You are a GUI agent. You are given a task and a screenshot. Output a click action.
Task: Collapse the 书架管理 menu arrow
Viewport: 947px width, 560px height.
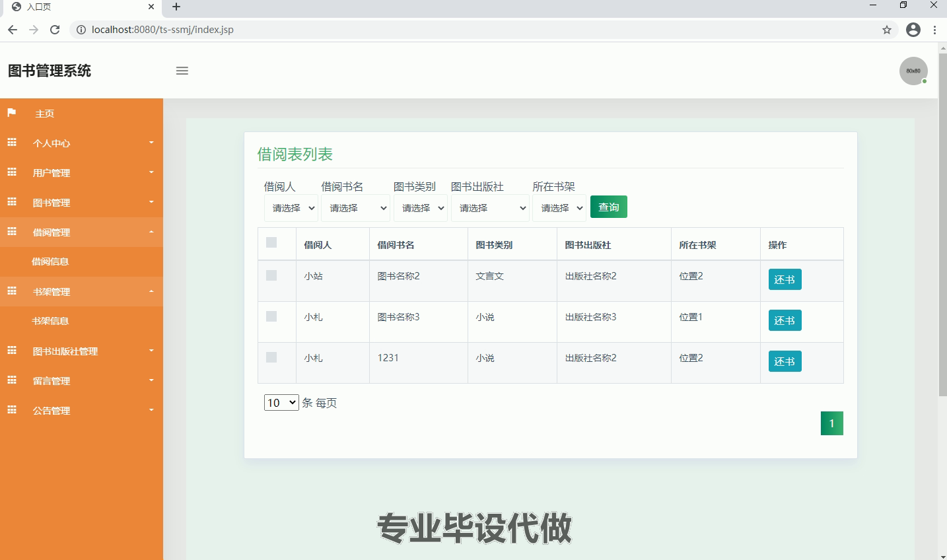pos(151,291)
